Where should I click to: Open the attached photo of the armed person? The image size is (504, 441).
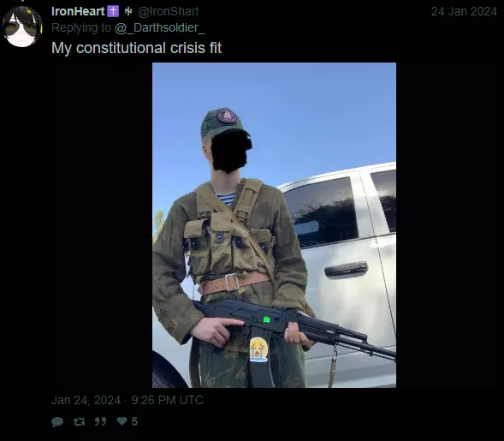(x=274, y=225)
